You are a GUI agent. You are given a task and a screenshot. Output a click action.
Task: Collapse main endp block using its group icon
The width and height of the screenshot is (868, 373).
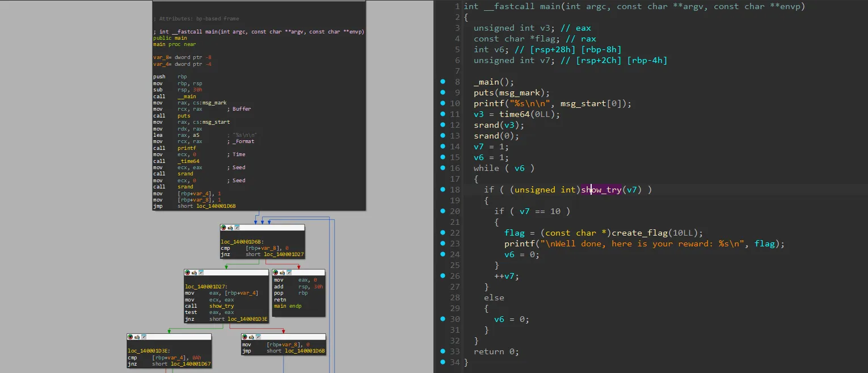point(289,273)
